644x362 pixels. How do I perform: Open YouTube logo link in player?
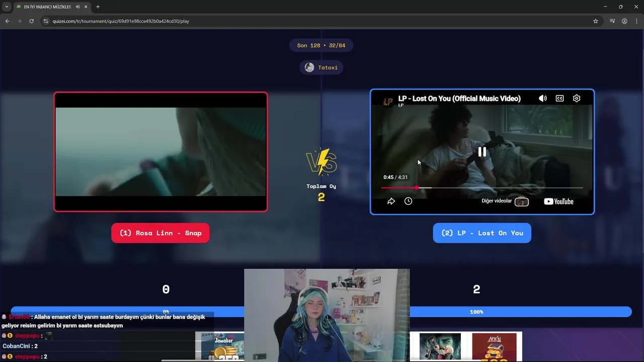pyautogui.click(x=558, y=202)
